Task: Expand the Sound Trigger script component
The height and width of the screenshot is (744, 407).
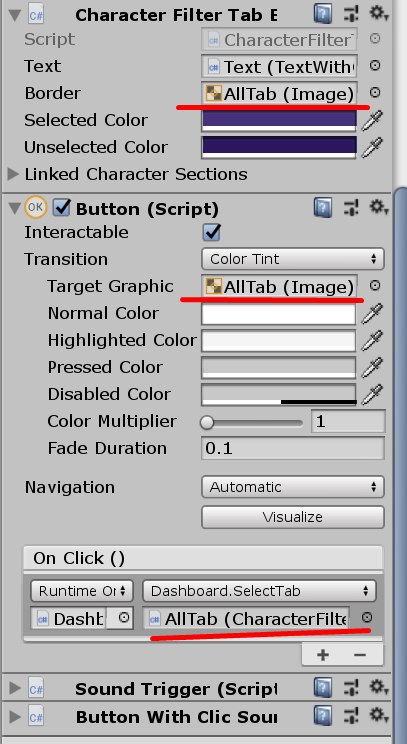Action: [15, 688]
